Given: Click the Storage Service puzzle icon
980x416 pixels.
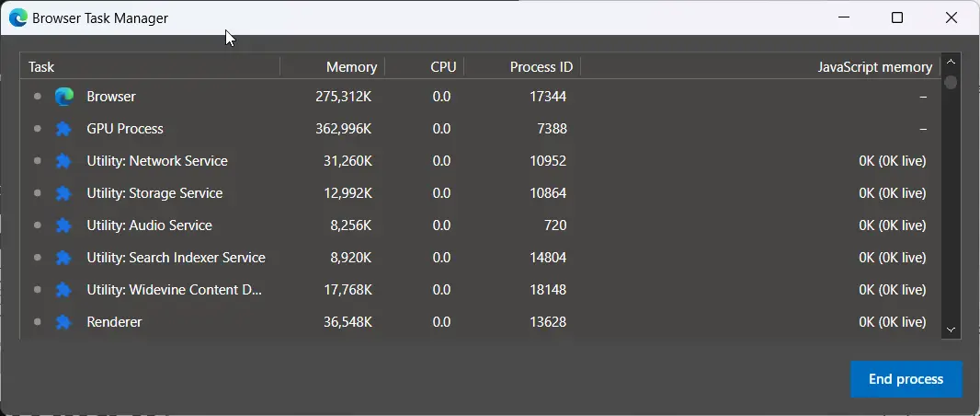Looking at the screenshot, I should [x=63, y=193].
